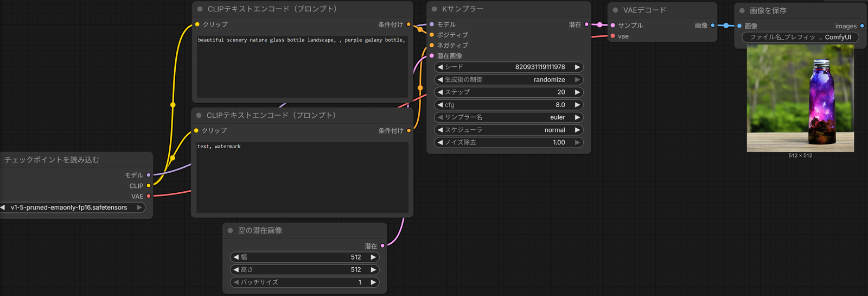Viewport: 868px width, 296px height.
Task: Click the images output socket on 画像を保存
Action: point(862,26)
